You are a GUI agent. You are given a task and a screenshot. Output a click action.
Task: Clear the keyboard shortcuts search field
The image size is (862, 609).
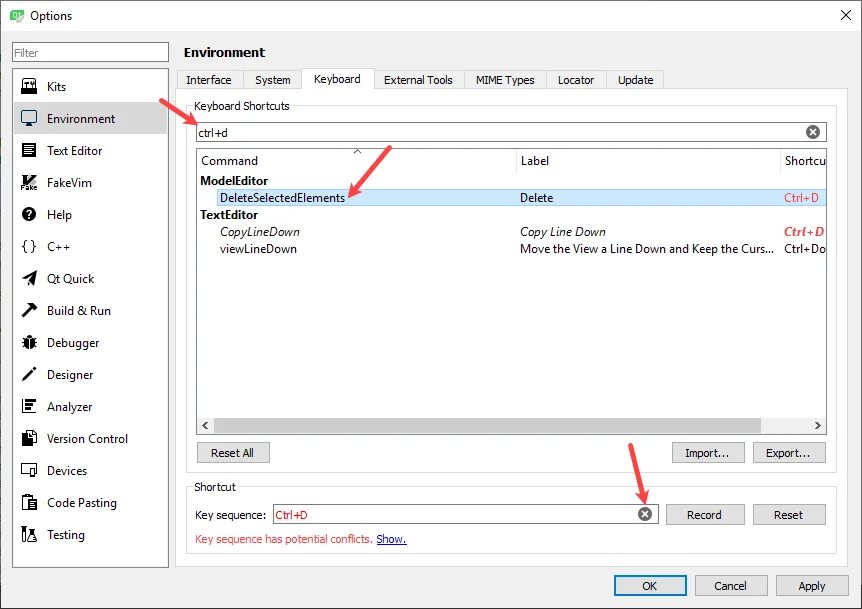[x=813, y=132]
